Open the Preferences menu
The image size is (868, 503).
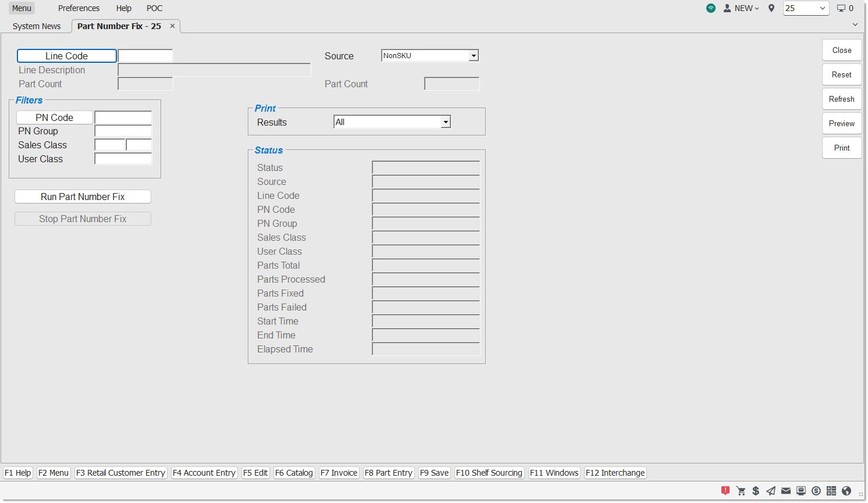(x=79, y=8)
